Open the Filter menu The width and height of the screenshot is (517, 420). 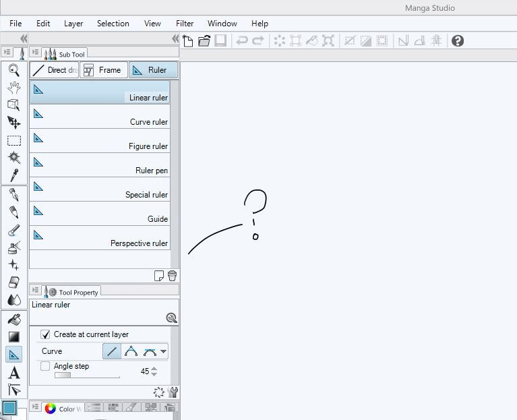(185, 24)
